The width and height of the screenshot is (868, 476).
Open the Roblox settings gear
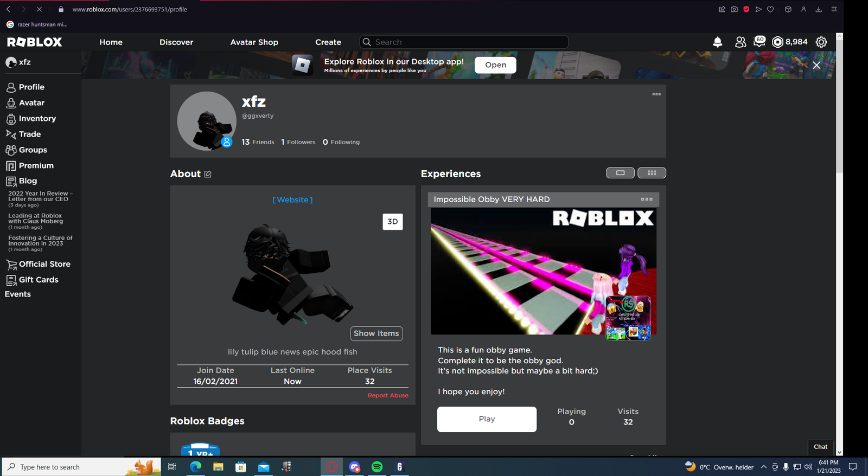click(821, 42)
